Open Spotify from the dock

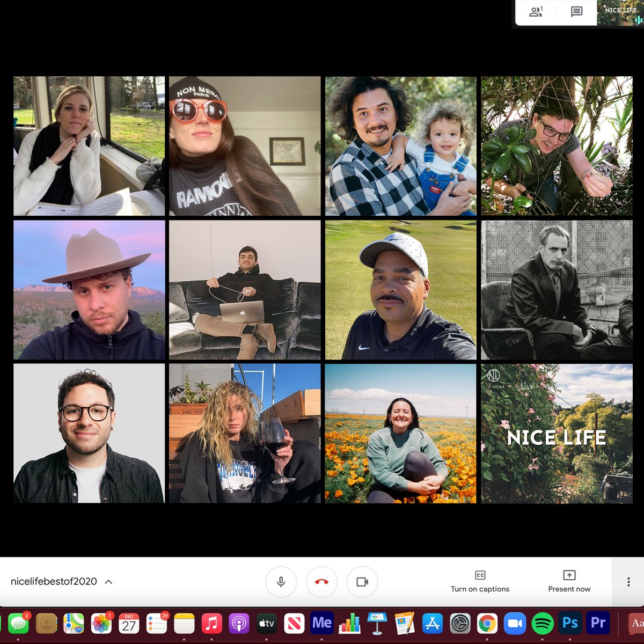[543, 623]
